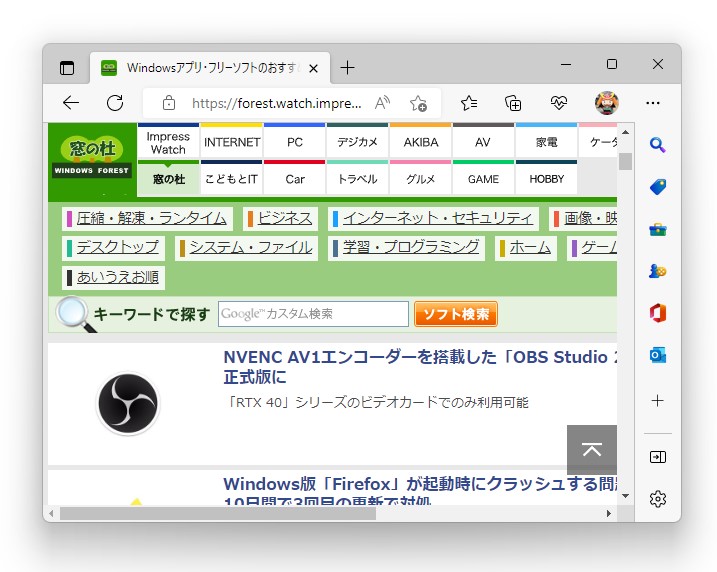Click the vertical scrollbar thumb
The width and height of the screenshot is (717, 572).
click(626, 162)
